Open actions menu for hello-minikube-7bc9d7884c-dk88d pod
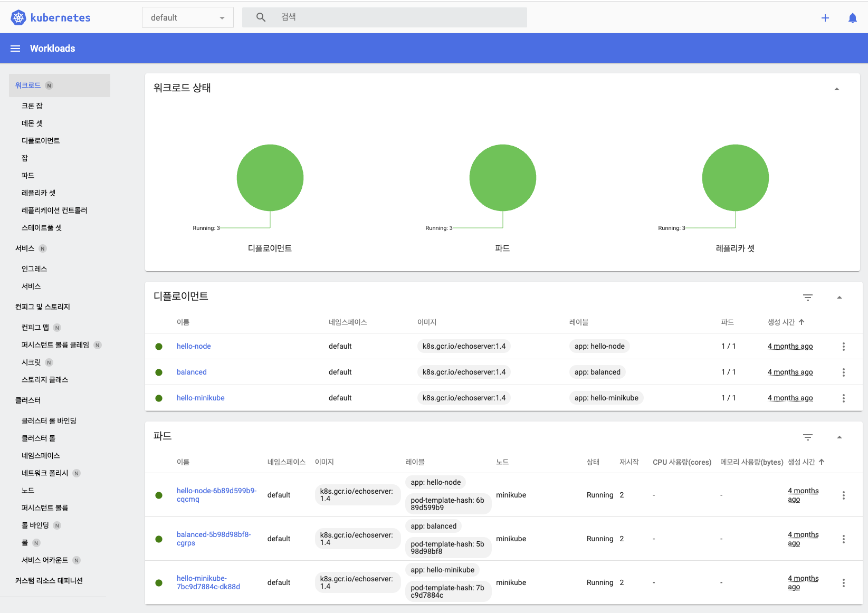The image size is (868, 613). 844,583
